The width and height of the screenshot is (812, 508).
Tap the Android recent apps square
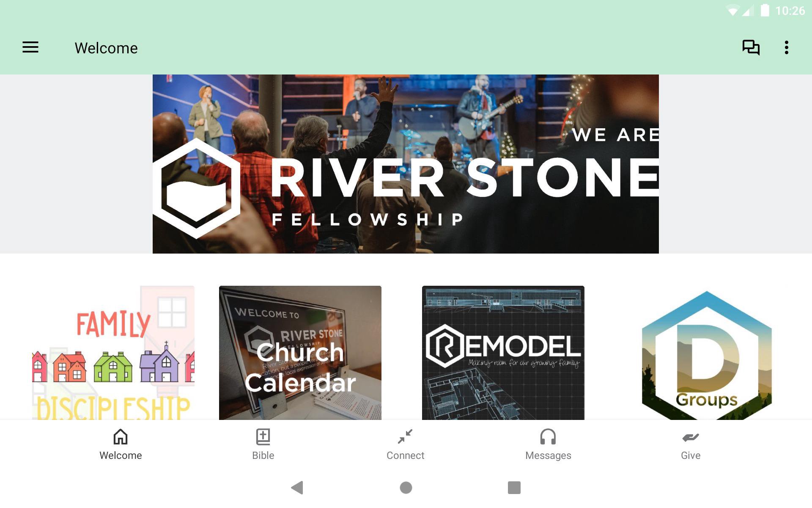(x=514, y=488)
